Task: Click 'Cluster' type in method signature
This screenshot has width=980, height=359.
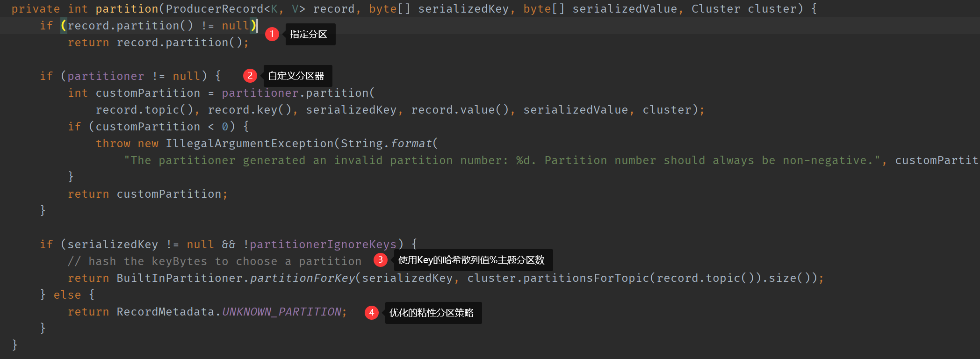Action: [x=716, y=9]
